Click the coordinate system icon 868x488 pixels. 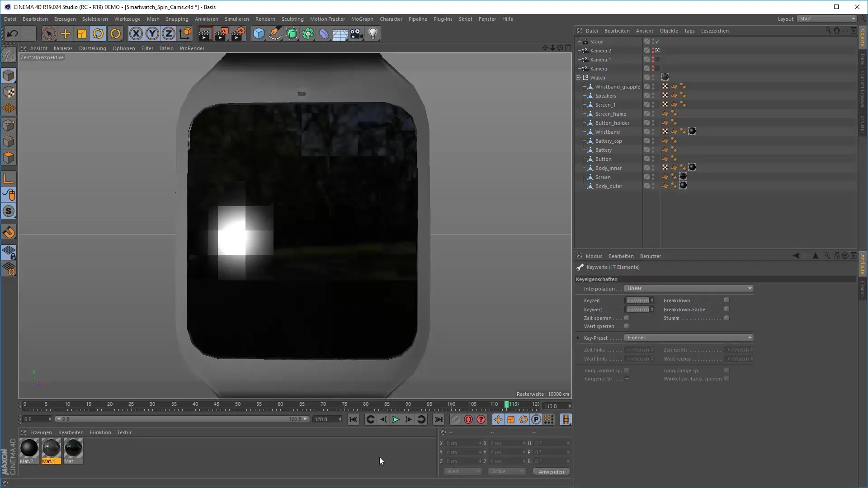pos(185,33)
